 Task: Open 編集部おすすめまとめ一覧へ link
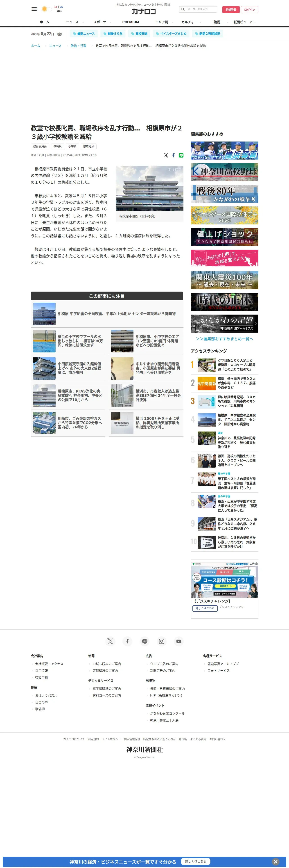click(224, 339)
